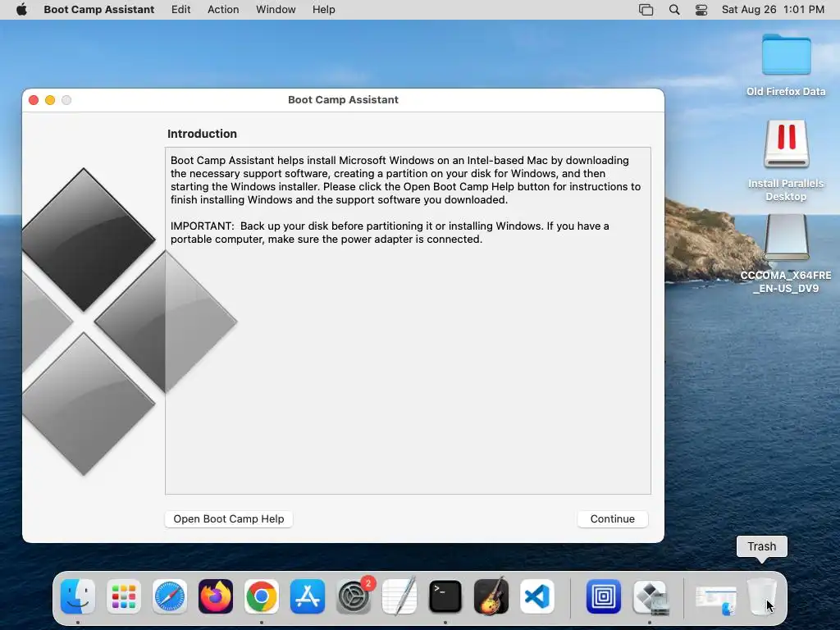Open TextEdit from the Dock

click(x=399, y=596)
